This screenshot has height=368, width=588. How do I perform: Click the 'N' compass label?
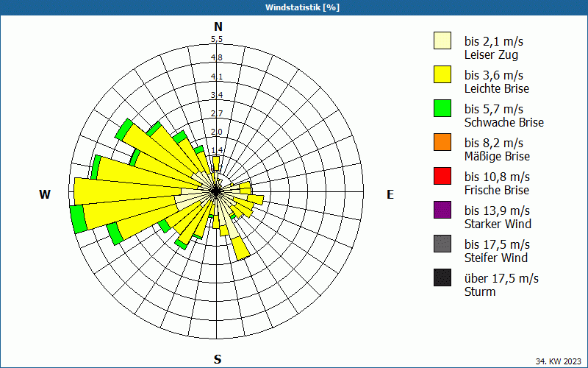(x=218, y=26)
